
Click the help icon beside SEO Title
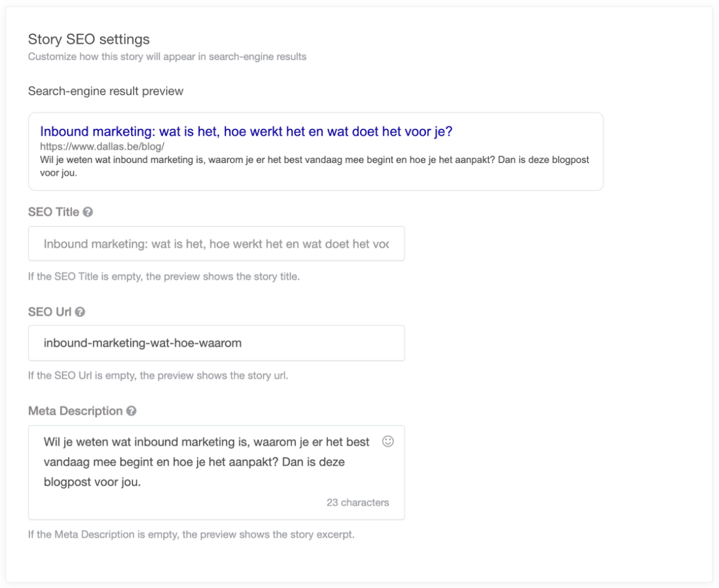88,212
